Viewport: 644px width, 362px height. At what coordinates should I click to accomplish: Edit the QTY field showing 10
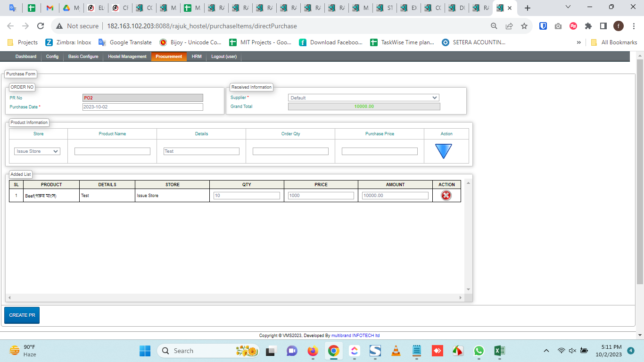[x=247, y=196]
